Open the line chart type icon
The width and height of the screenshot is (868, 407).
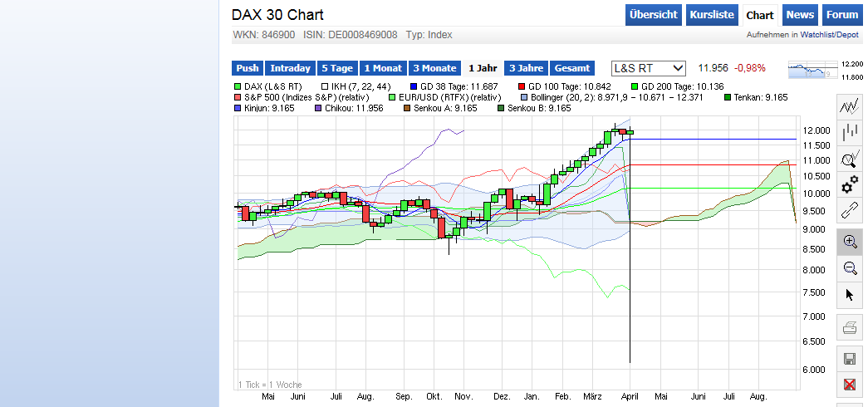click(x=849, y=106)
